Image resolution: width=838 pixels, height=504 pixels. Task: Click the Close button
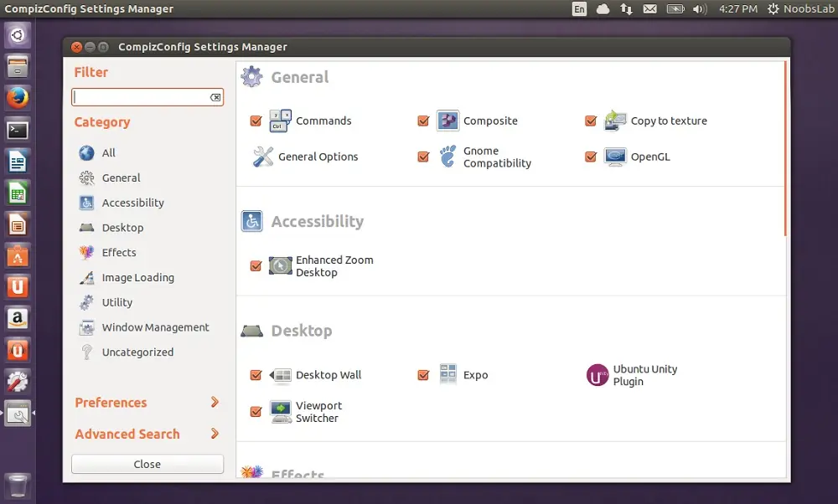[147, 464]
